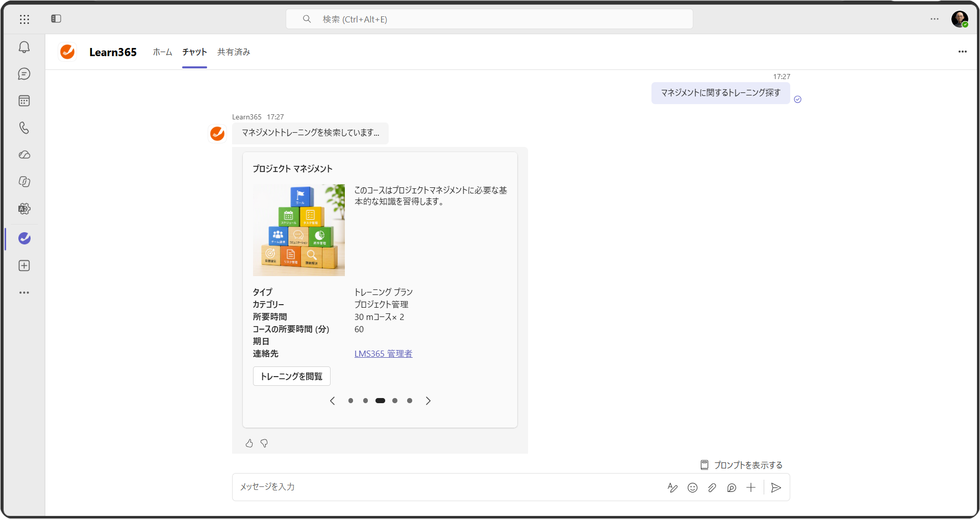Open the app launcher grid icon
The width and height of the screenshot is (980, 519).
pyautogui.click(x=24, y=19)
